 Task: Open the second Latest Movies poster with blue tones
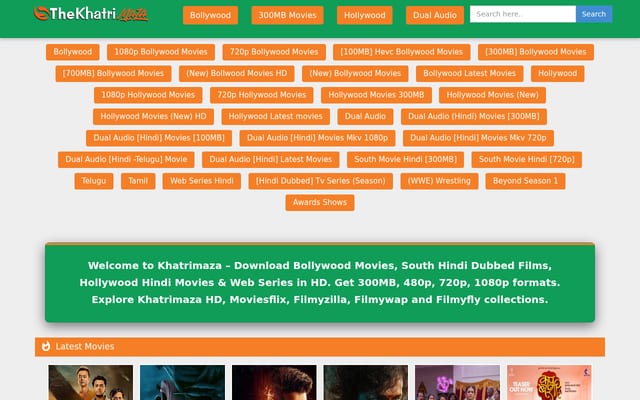[182, 382]
